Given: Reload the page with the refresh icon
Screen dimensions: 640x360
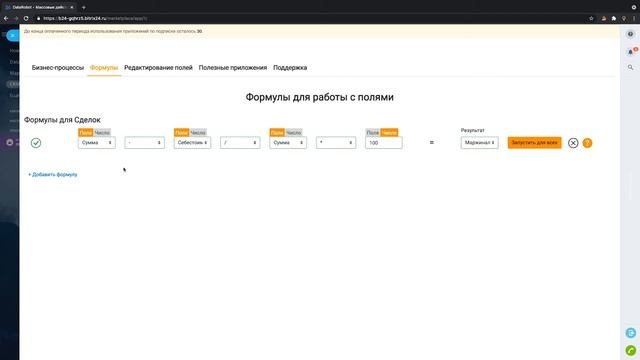Looking at the screenshot, I should [26, 18].
